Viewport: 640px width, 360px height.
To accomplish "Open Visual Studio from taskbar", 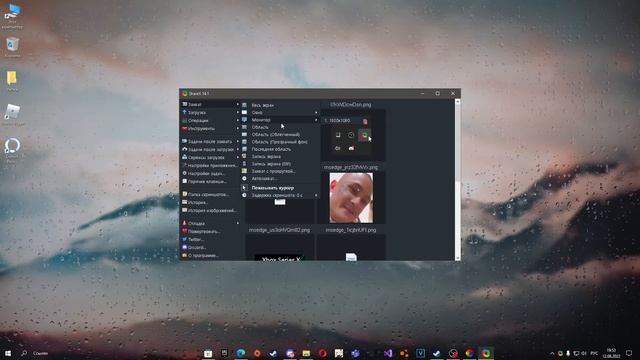I will pyautogui.click(x=388, y=353).
